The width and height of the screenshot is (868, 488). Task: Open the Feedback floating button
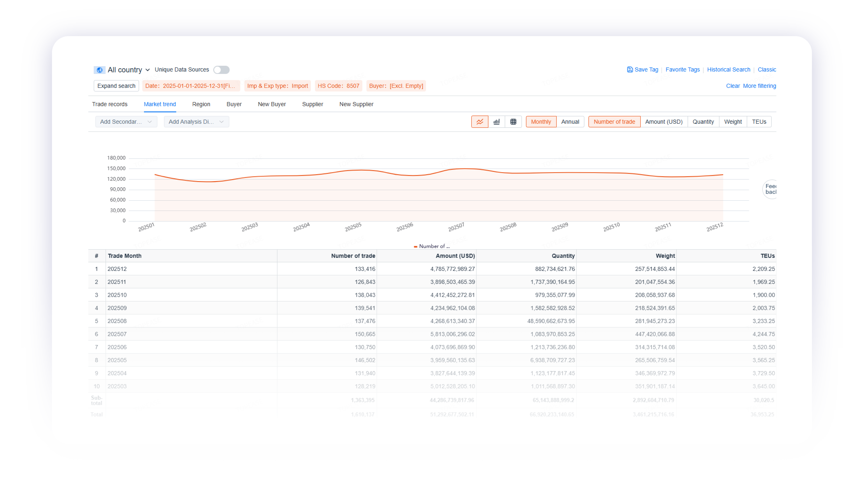[x=770, y=189]
